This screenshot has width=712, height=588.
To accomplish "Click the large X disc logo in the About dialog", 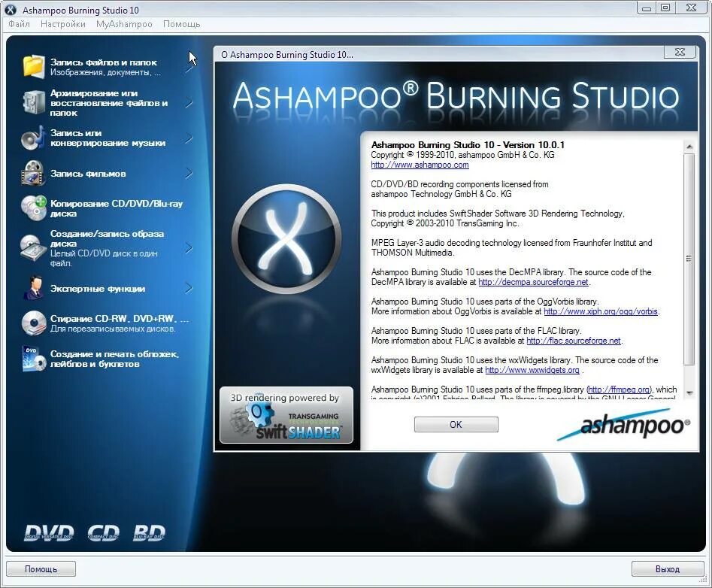I will click(286, 239).
